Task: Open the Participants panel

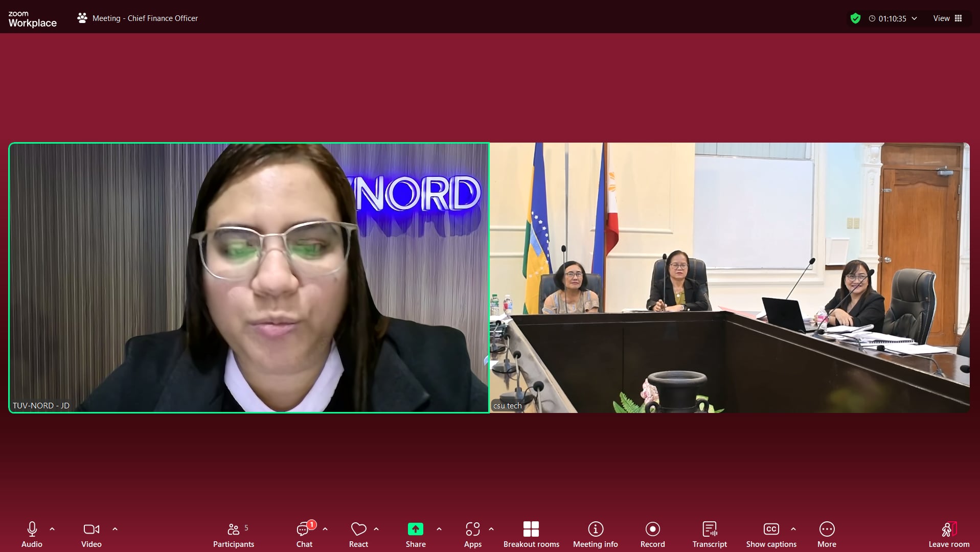Action: [234, 534]
